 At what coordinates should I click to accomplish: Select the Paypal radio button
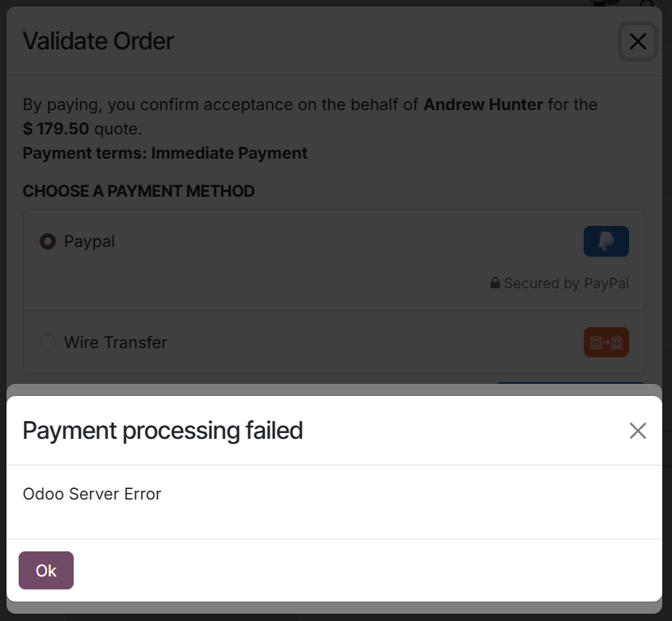48,241
